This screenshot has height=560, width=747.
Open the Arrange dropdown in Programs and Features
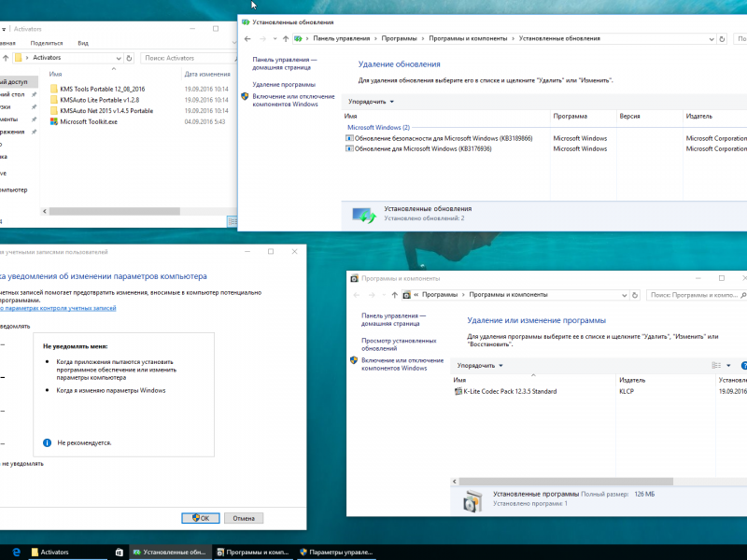480,365
